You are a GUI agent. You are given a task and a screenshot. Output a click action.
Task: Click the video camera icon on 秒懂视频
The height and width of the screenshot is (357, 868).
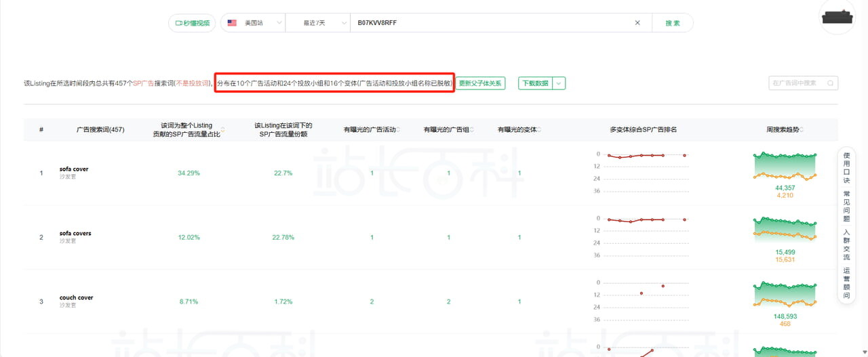[x=178, y=23]
